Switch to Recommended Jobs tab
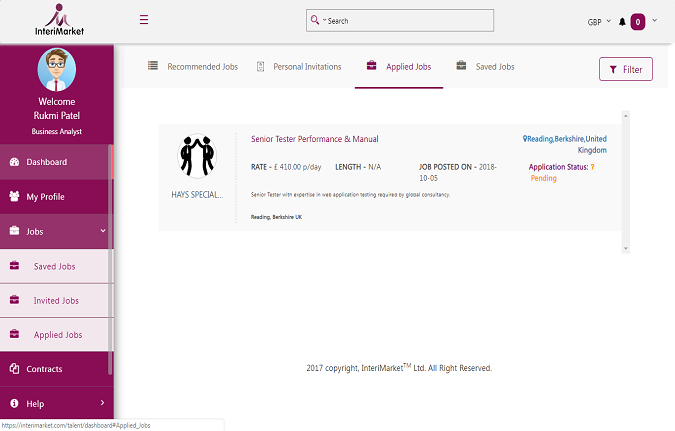 [193, 67]
